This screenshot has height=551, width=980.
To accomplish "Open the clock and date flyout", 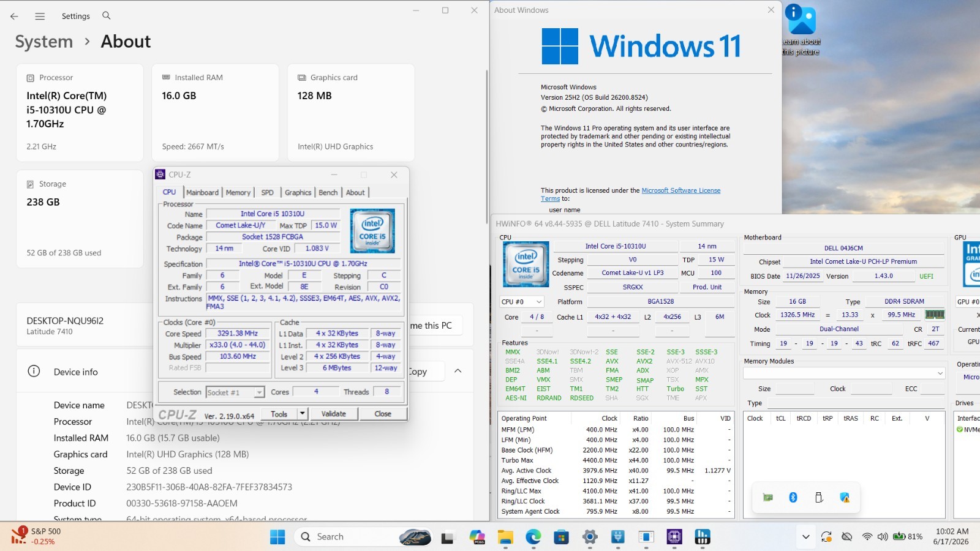I will tap(952, 536).
